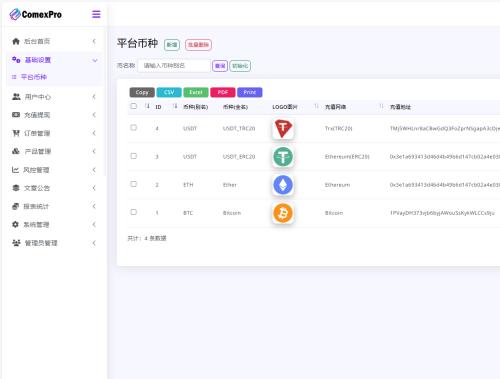
Task: Click the USDT_TRC20 full name cell
Action: click(x=239, y=128)
